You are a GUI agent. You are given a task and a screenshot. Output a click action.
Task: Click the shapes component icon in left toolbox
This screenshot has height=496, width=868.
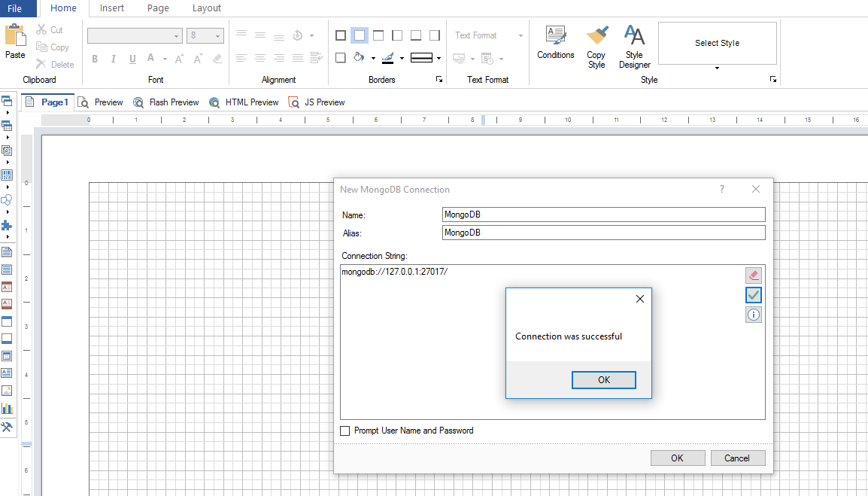point(7,200)
